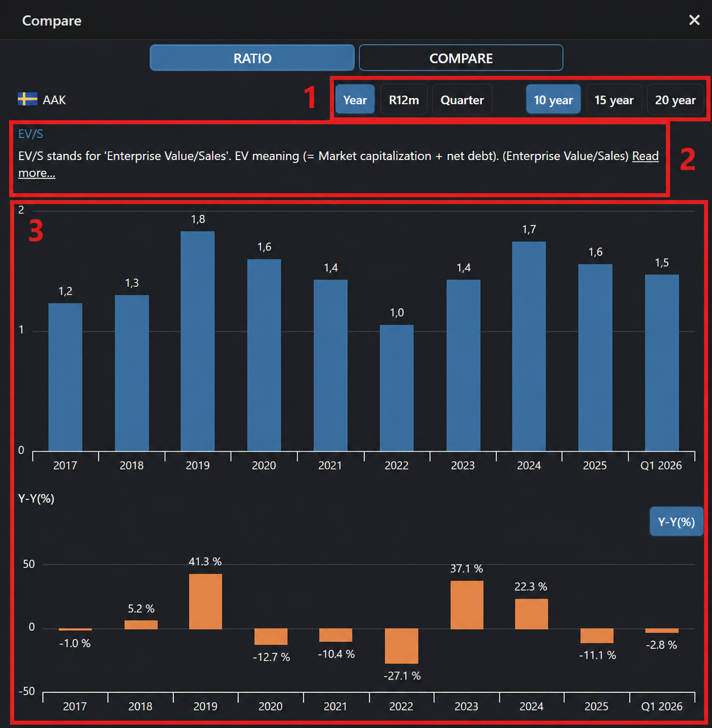Switch to the RATIO tab
Screen dimensions: 712x728
[x=252, y=58]
